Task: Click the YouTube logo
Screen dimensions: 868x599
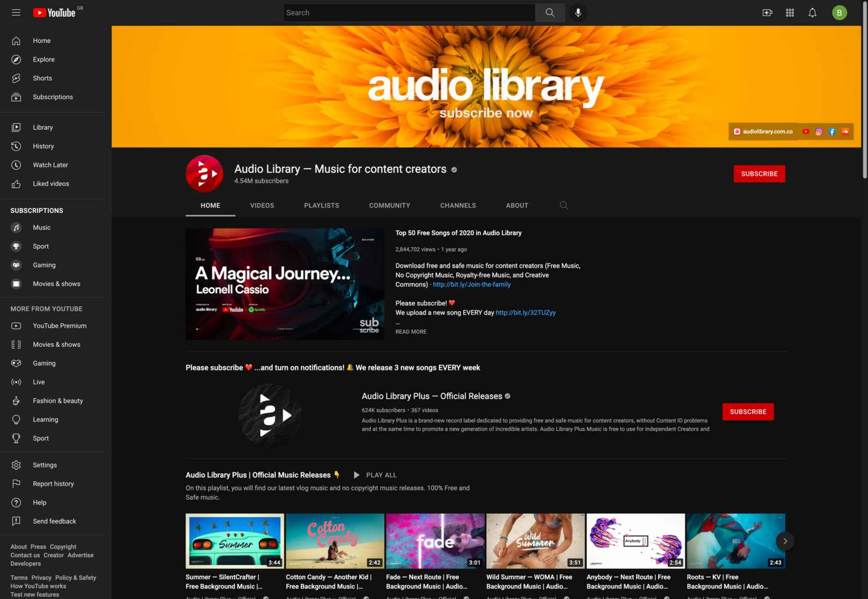Action: pyautogui.click(x=54, y=13)
